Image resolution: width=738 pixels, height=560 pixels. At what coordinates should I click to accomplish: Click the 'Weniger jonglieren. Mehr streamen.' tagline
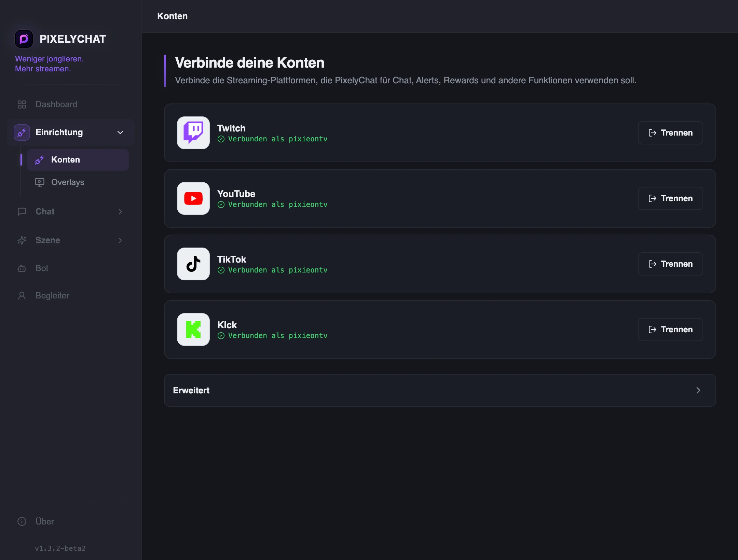[50, 64]
